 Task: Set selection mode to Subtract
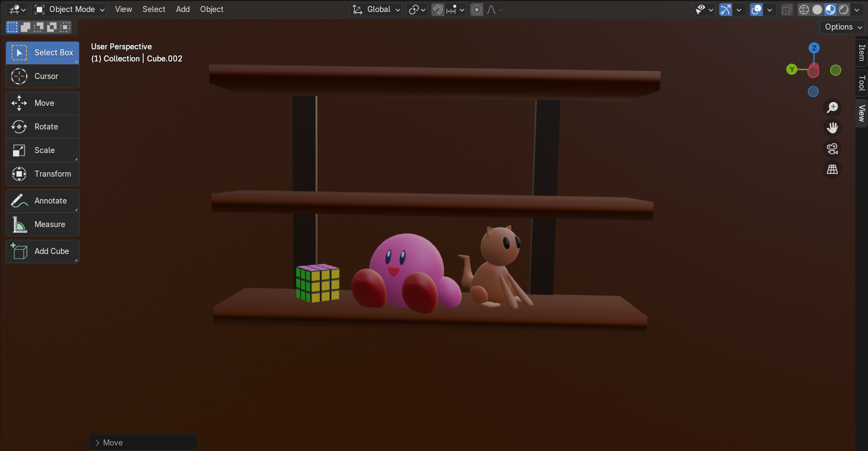pyautogui.click(x=38, y=27)
